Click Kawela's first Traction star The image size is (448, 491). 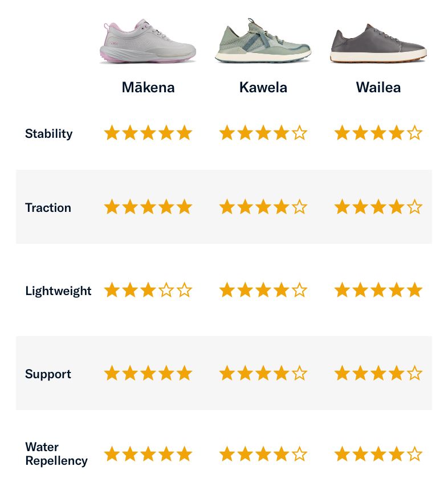(x=227, y=207)
